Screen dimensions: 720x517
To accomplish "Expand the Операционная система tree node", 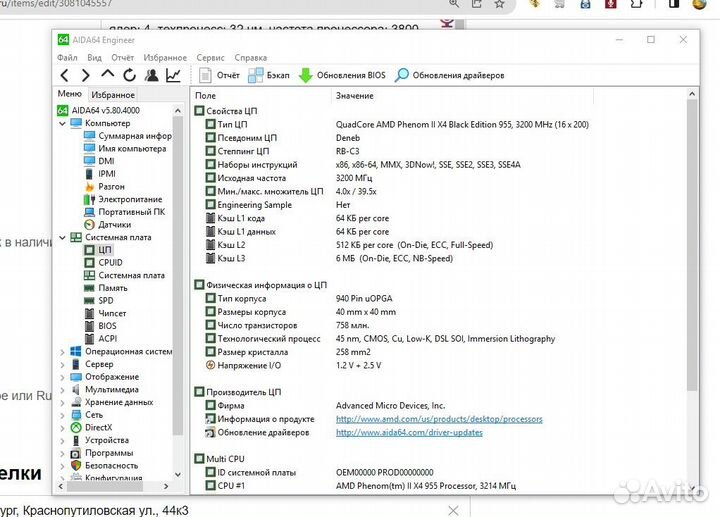I will 62,352.
